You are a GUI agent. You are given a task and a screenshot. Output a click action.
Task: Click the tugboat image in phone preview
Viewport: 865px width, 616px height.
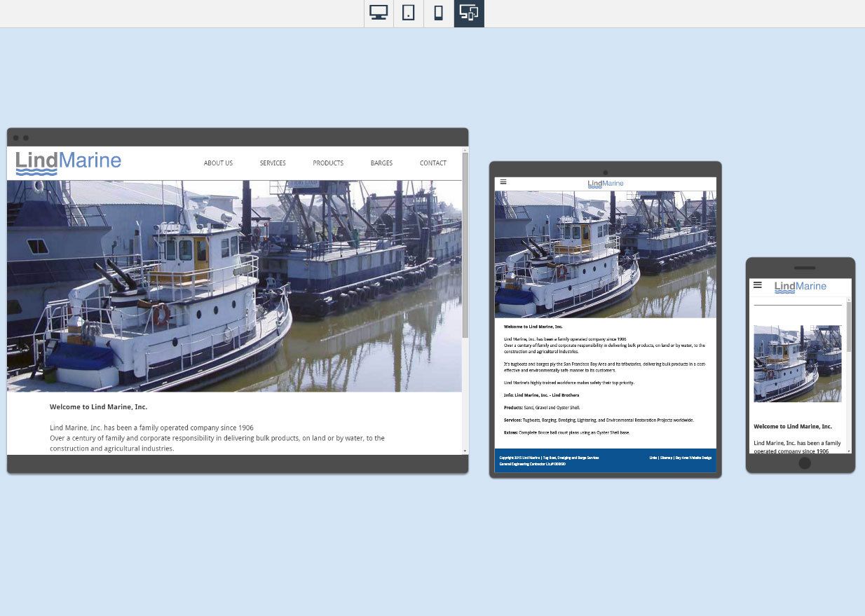(798, 364)
